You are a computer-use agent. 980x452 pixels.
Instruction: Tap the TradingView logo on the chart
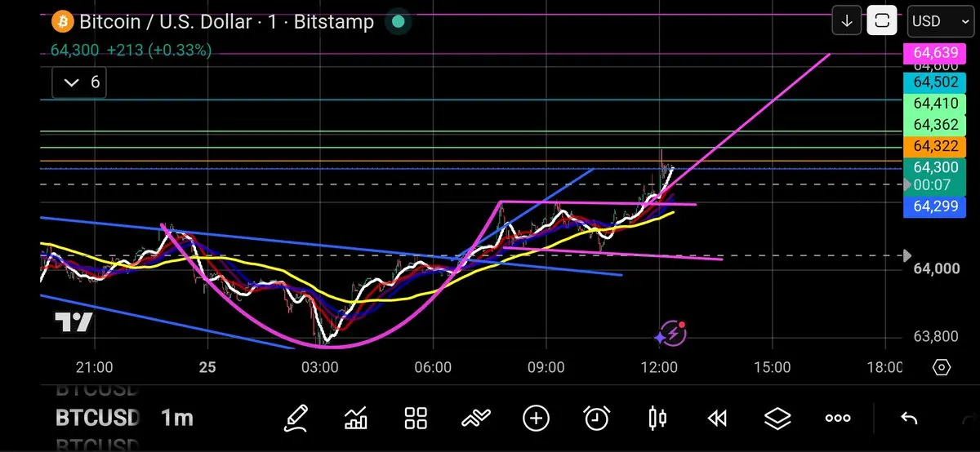[x=73, y=321]
